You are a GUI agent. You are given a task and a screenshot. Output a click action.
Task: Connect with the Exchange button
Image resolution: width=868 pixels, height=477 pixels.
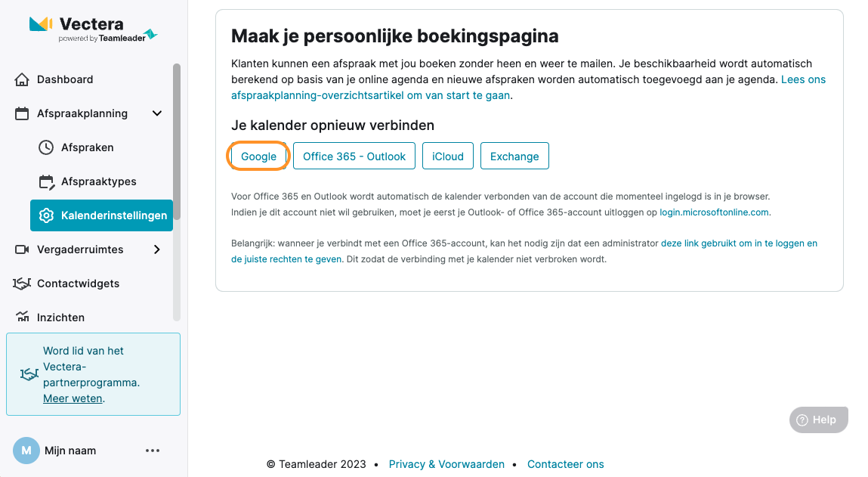tap(514, 156)
